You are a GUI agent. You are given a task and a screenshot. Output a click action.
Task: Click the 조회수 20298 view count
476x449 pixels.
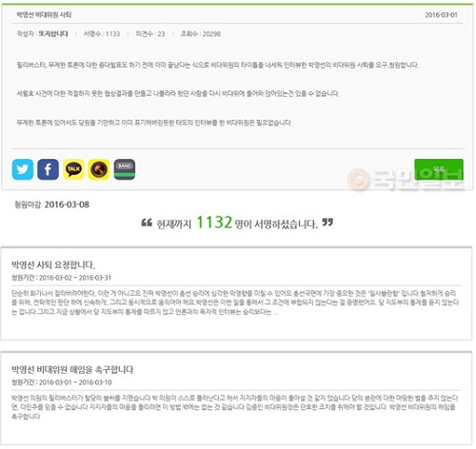click(201, 33)
